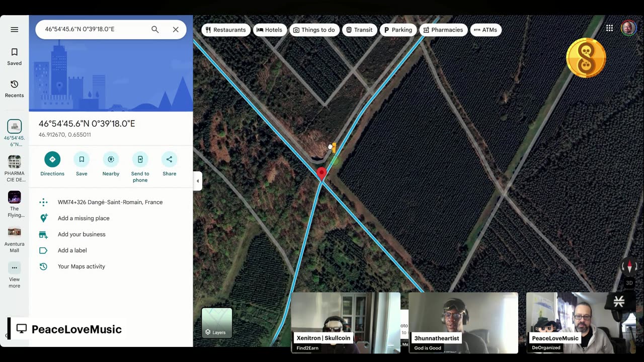The width and height of the screenshot is (644, 362).
Task: Open the hamburger main menu
Action: pos(14,30)
